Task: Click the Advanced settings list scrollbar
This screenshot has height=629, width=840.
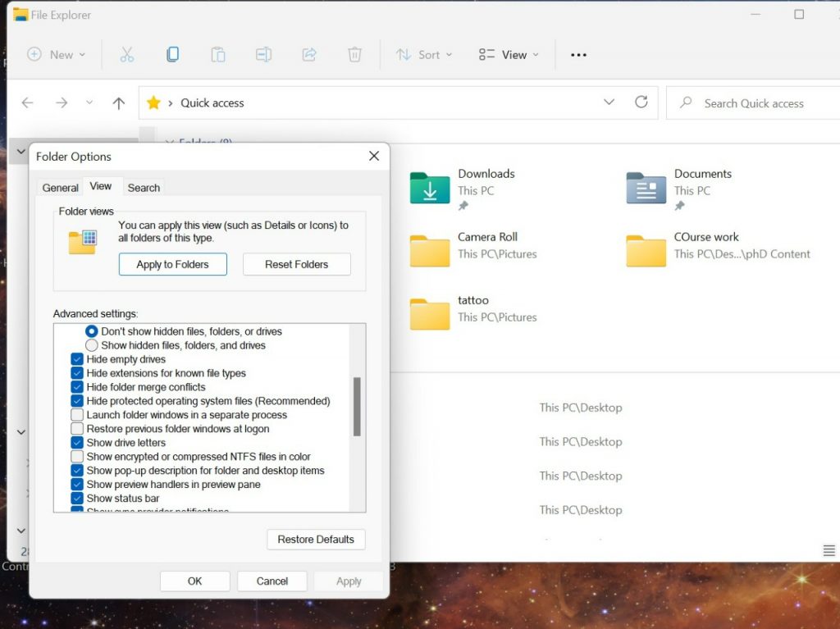Action: pos(357,406)
